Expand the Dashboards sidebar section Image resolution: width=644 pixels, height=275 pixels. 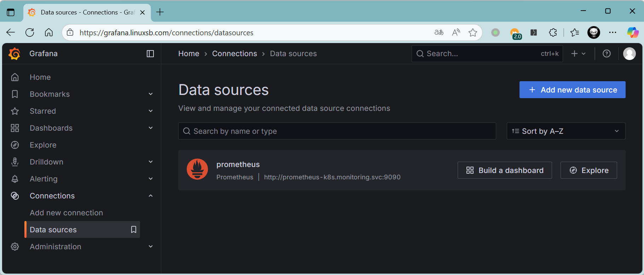click(x=151, y=128)
